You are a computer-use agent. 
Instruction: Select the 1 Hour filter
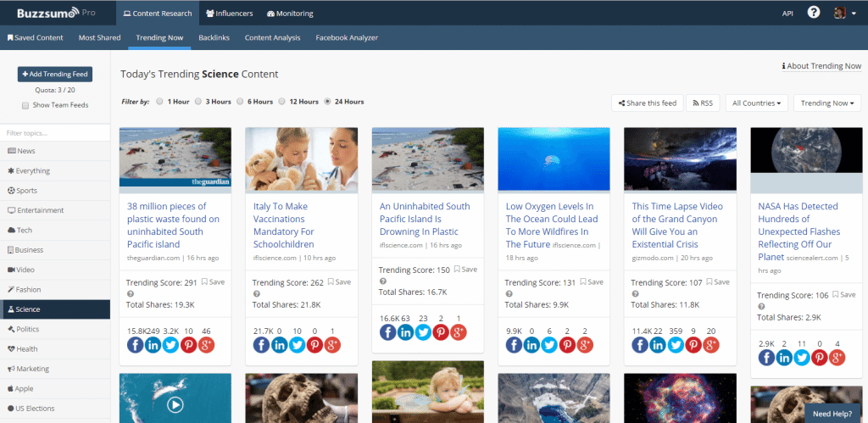[159, 102]
